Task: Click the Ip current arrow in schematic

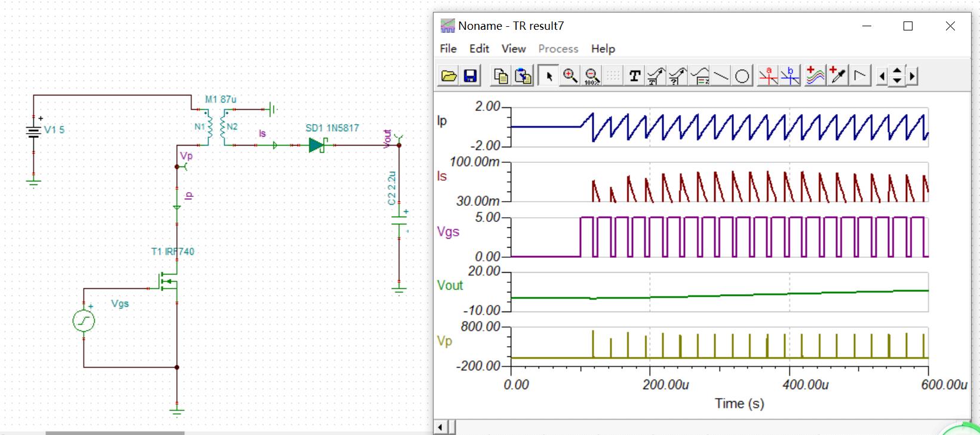Action: coord(177,207)
